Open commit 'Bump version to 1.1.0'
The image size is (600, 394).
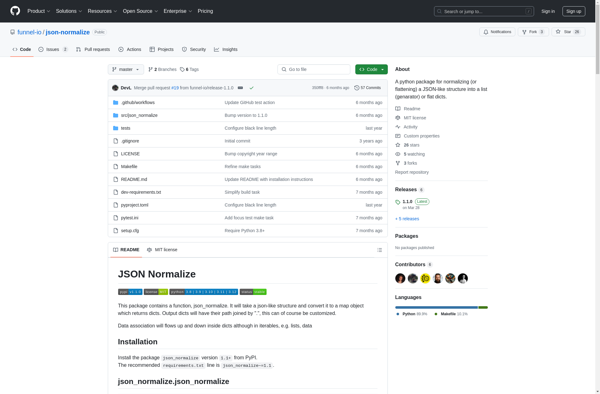(246, 115)
